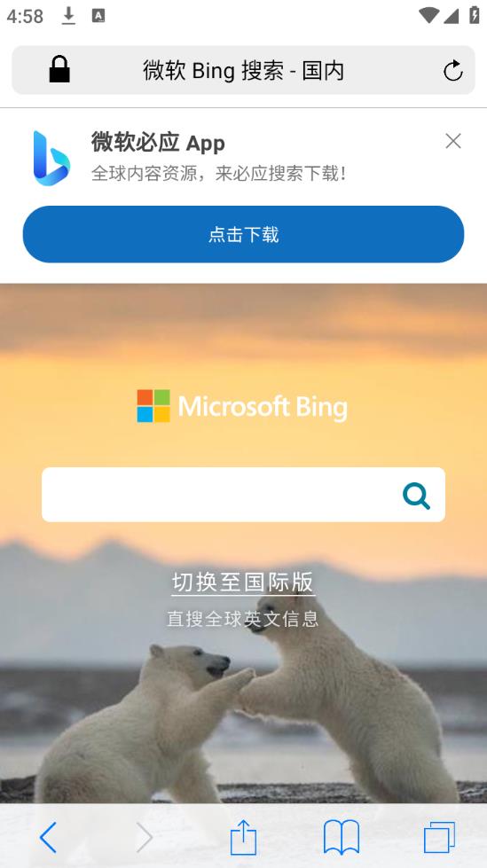Show open tabs with tabs icon
The image size is (487, 868).
coord(439,837)
